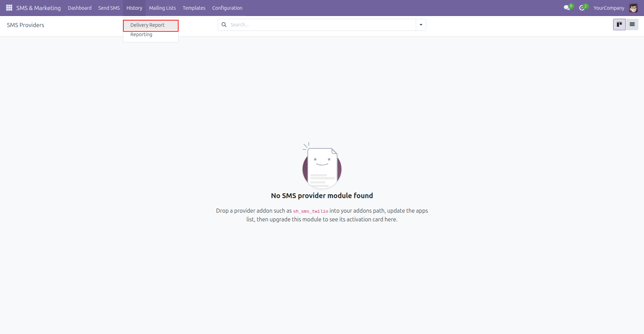Expand the search options dropdown arrow
The image size is (644, 334).
coord(421,25)
